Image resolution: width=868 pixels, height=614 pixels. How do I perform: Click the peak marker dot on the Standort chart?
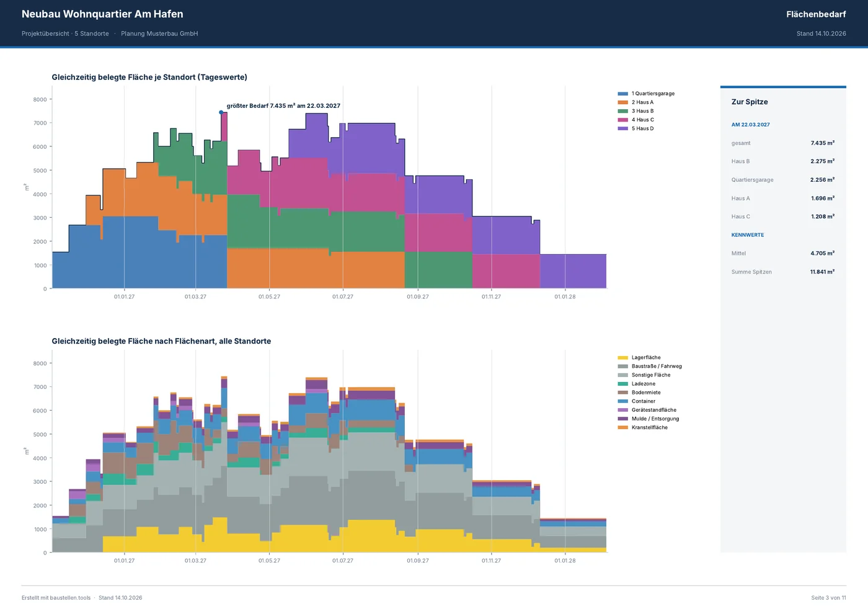tap(221, 112)
